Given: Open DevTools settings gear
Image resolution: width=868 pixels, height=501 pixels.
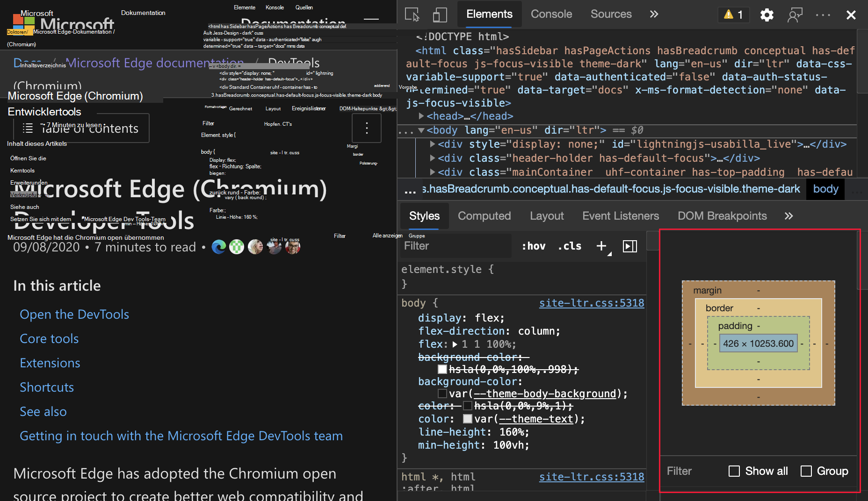Looking at the screenshot, I should point(767,15).
